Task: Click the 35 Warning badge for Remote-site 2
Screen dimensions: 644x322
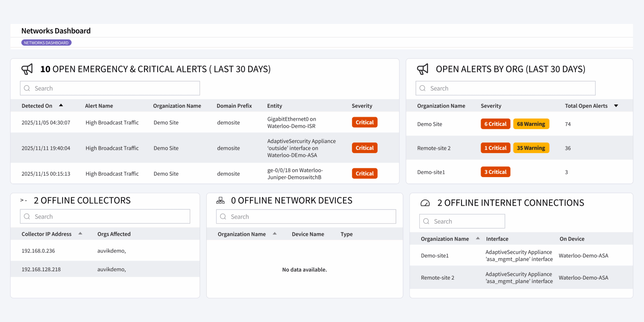Action: [x=531, y=148]
